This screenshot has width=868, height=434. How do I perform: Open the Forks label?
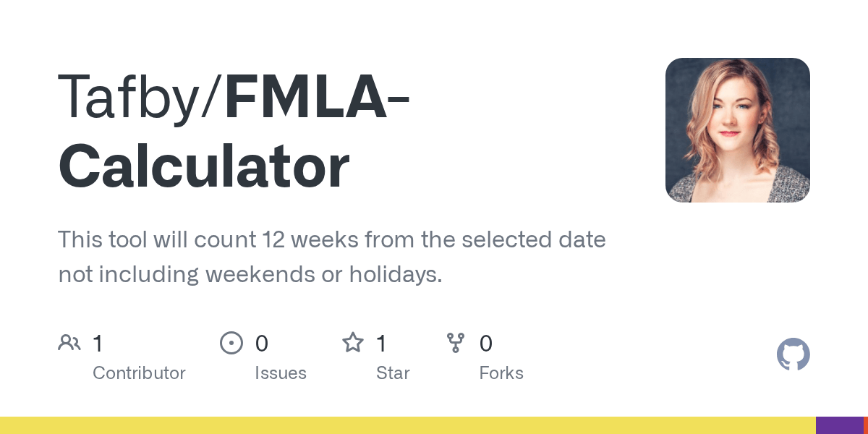[x=501, y=373]
